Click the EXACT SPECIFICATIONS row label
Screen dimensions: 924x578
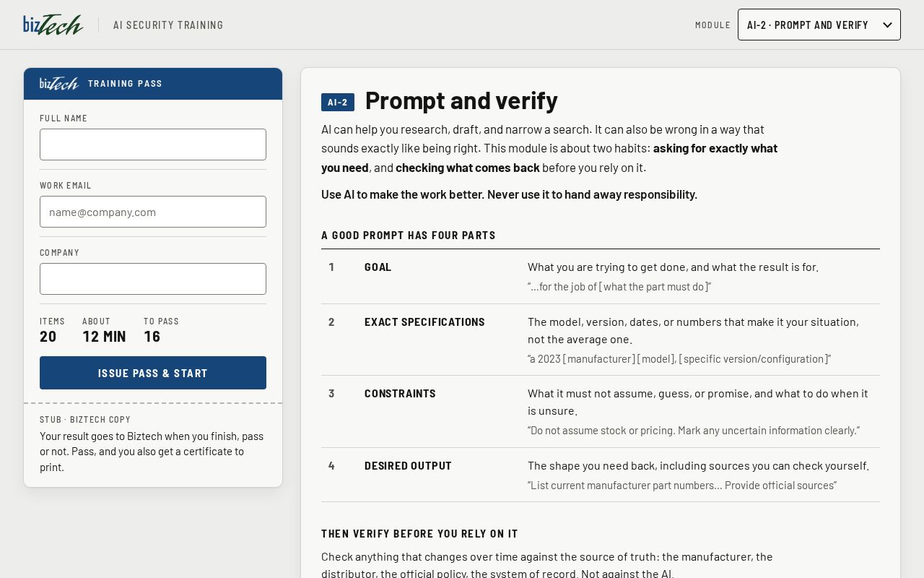pyautogui.click(x=424, y=322)
